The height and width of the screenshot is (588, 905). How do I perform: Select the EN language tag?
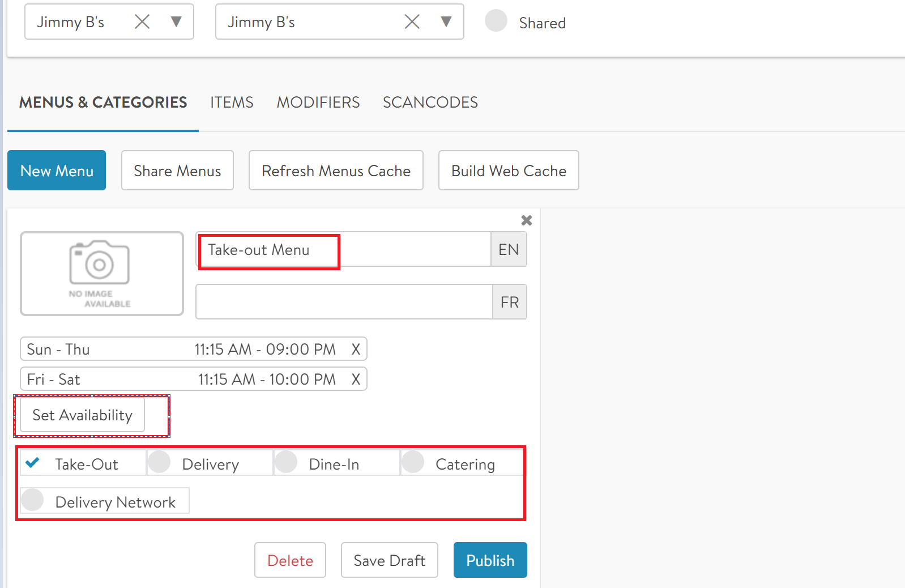pos(508,250)
